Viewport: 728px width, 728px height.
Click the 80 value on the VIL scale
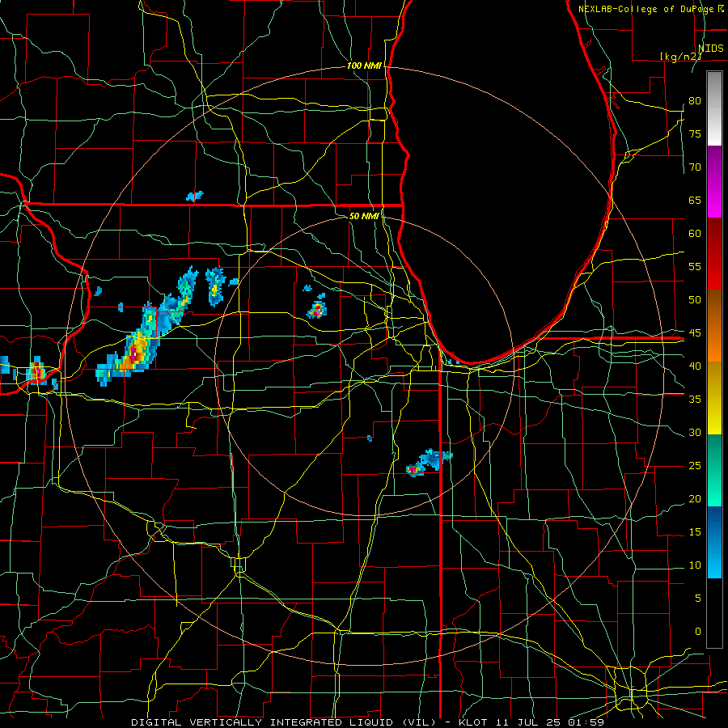pyautogui.click(x=695, y=101)
